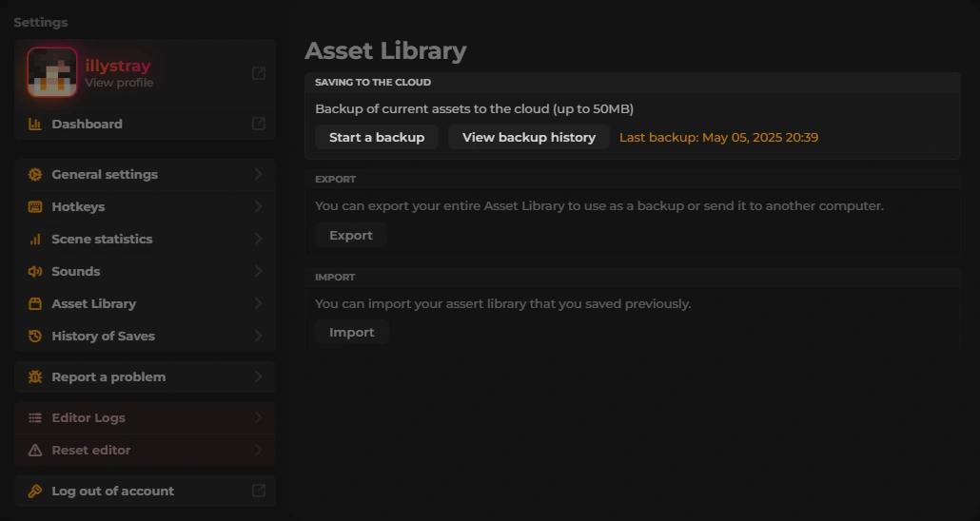
Task: Open the Reset editor menu entry
Action: [x=145, y=451]
